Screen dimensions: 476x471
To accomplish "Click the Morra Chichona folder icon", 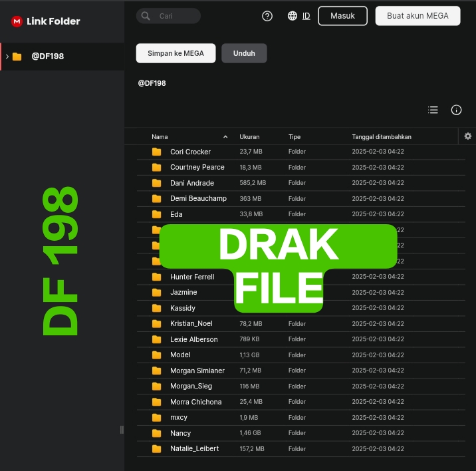I will tap(157, 402).
